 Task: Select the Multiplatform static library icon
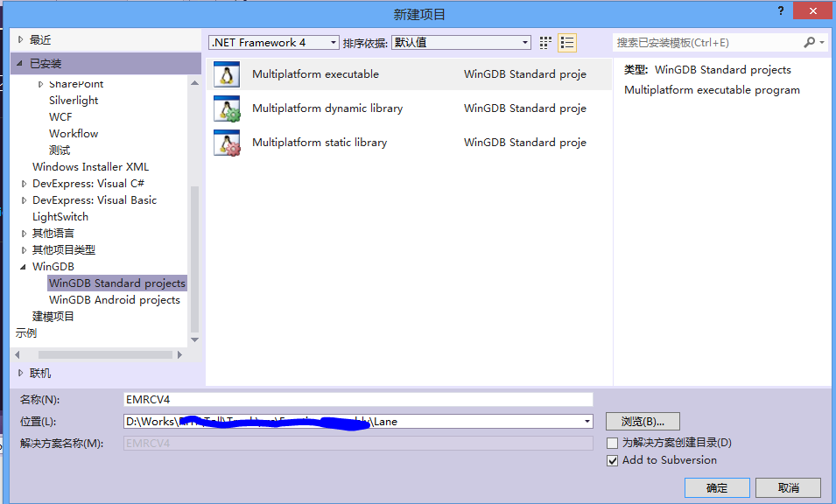point(227,143)
